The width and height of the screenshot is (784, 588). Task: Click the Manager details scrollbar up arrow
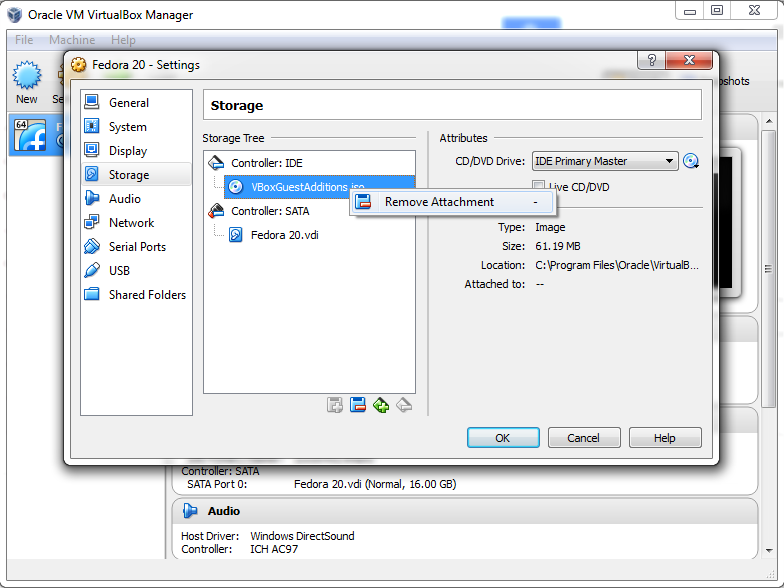click(769, 122)
